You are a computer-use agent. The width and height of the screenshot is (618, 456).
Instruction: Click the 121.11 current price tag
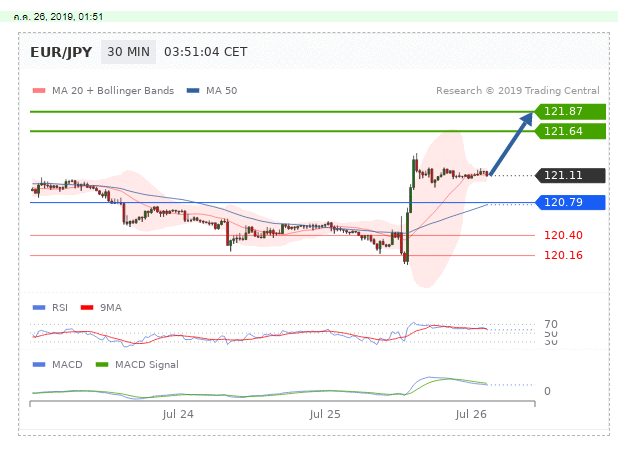click(570, 175)
